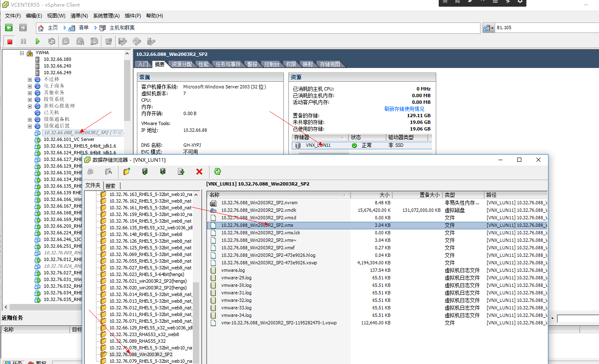Open the 文件(F) menu

[x=13, y=16]
